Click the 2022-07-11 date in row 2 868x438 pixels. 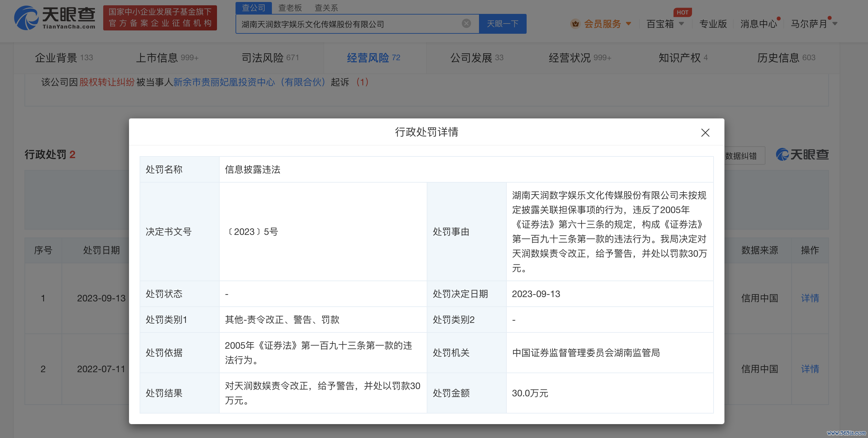101,369
